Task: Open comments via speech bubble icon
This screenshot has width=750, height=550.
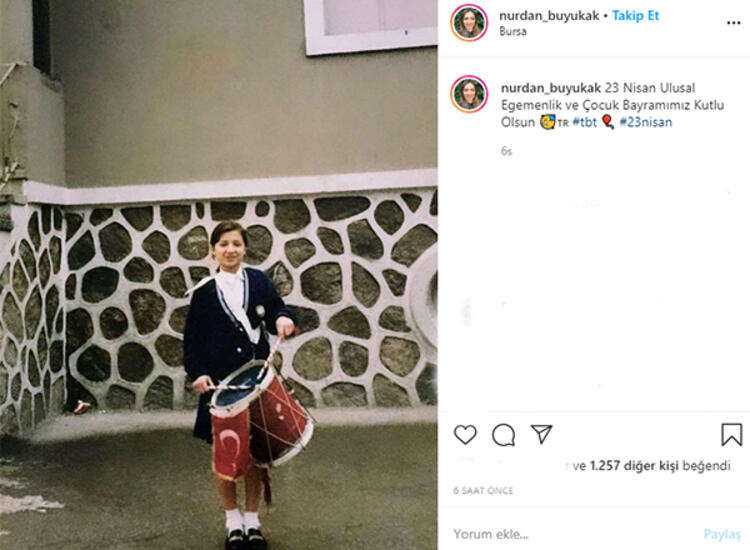Action: pos(503,435)
